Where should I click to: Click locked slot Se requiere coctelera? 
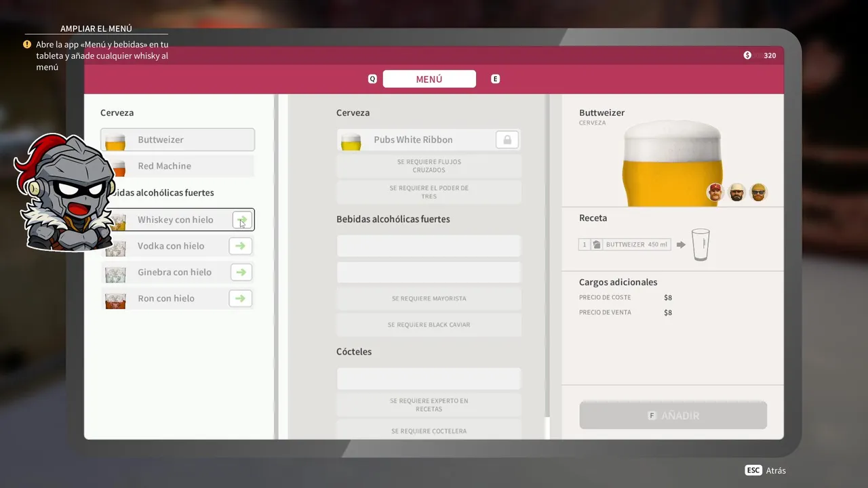click(x=429, y=430)
